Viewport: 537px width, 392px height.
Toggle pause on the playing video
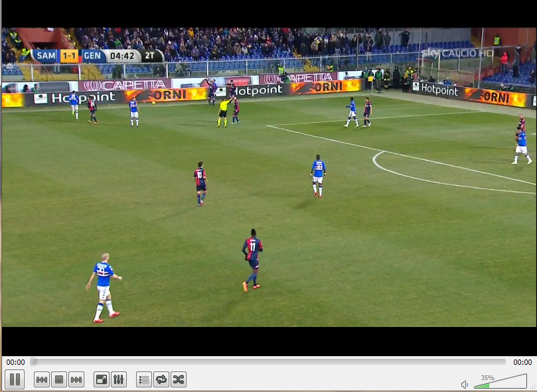(x=15, y=379)
